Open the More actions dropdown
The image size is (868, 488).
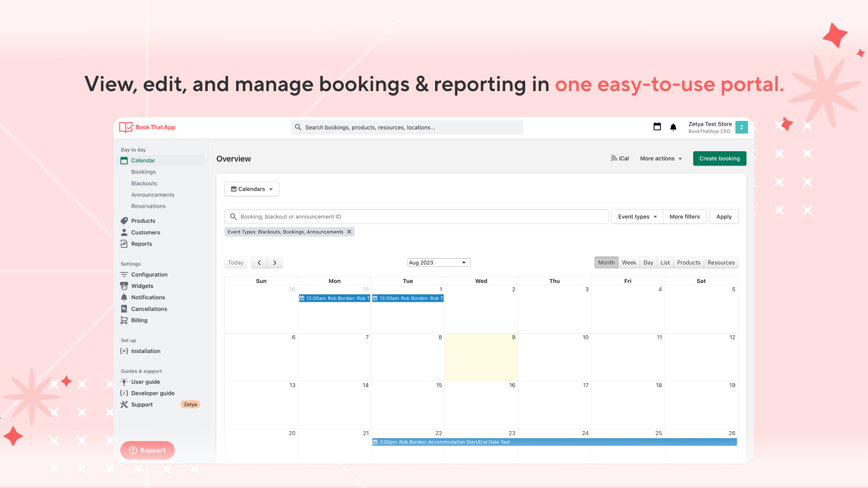(x=661, y=159)
